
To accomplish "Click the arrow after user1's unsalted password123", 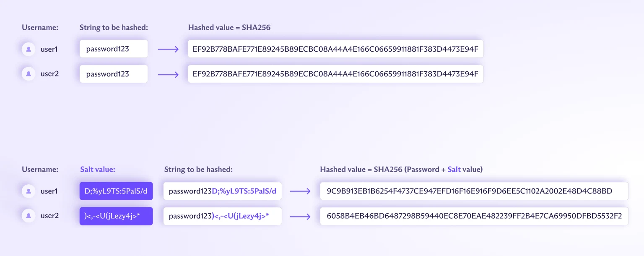I will tap(168, 50).
